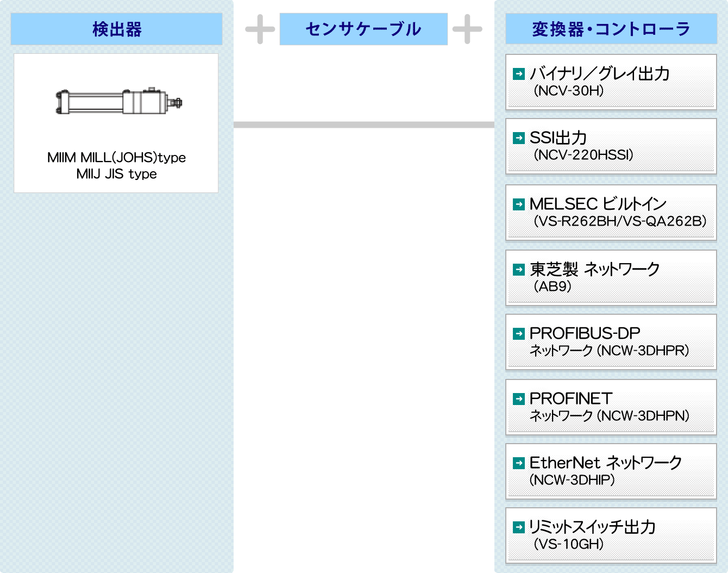Click the センサケーブル header
The width and height of the screenshot is (728, 573).
[363, 29]
